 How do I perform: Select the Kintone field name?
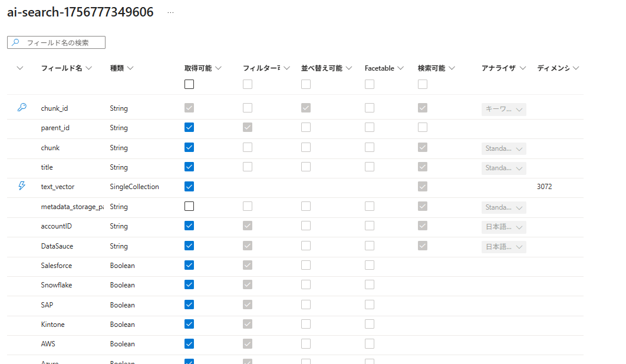point(52,325)
